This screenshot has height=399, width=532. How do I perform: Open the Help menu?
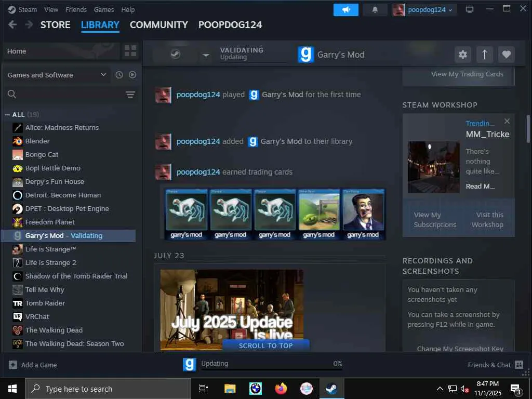pyautogui.click(x=128, y=9)
